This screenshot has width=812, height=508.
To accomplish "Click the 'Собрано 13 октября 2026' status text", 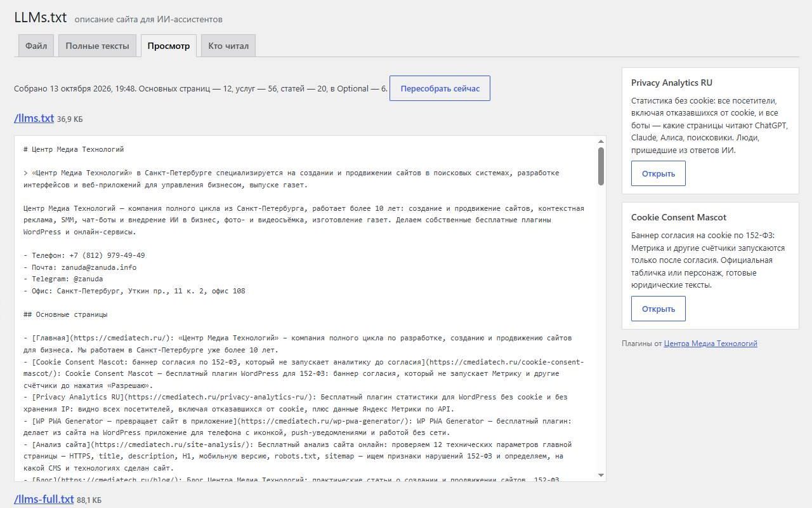I will (200, 88).
